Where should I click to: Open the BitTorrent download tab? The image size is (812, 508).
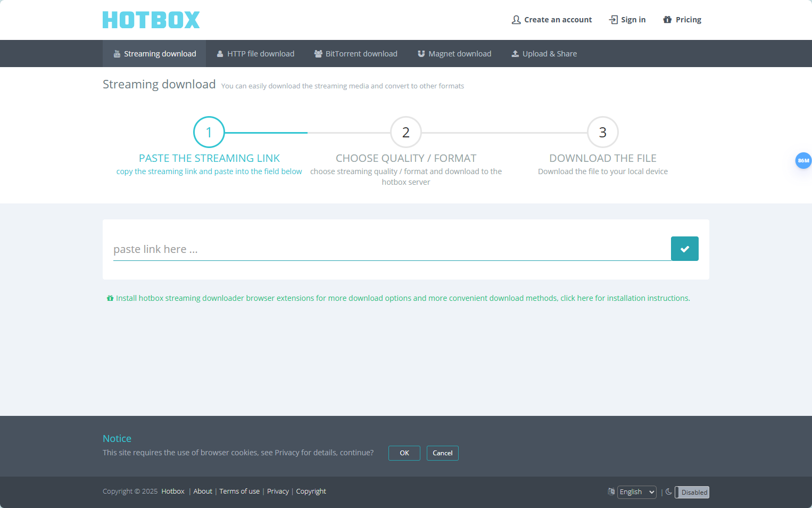coord(356,54)
